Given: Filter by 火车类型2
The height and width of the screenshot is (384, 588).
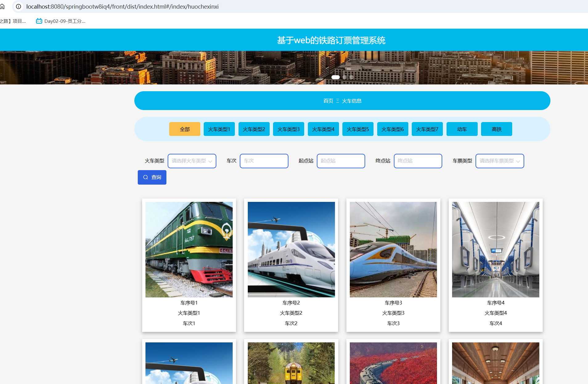Looking at the screenshot, I should 254,129.
